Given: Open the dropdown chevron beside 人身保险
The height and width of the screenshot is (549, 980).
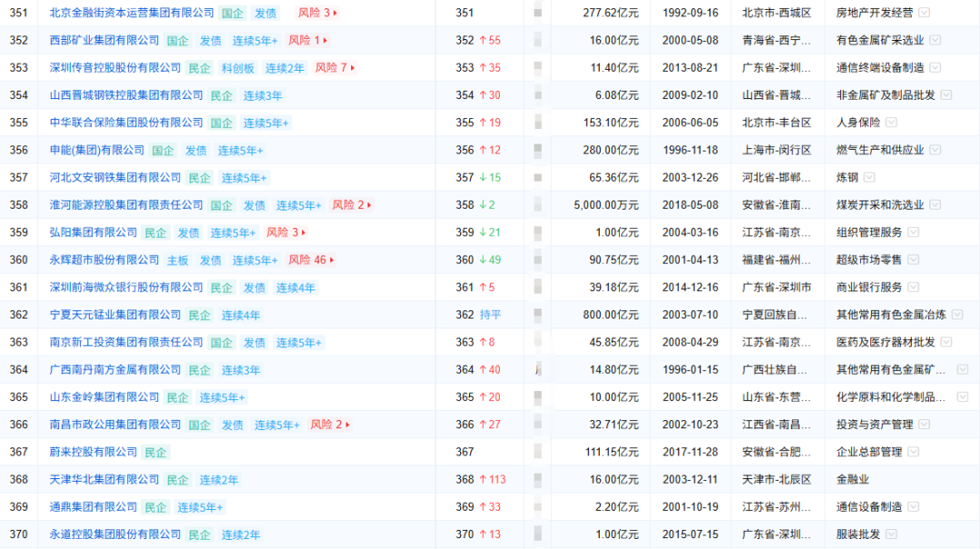Looking at the screenshot, I should coord(891,123).
